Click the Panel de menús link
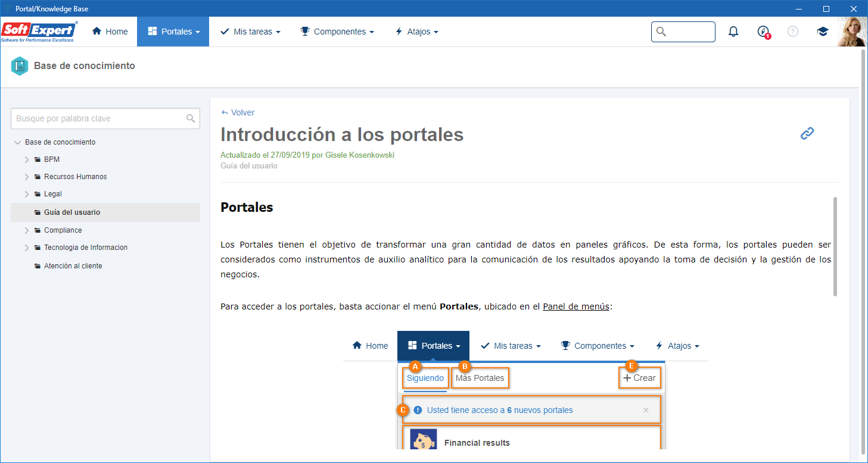The width and height of the screenshot is (868, 463). (x=576, y=306)
